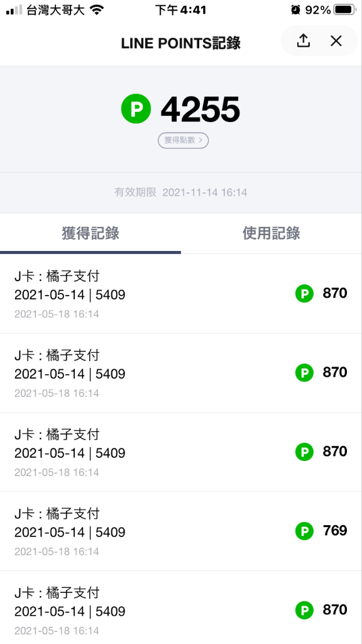Tap the green P icon in first record
The image size is (362, 644).
point(304,294)
